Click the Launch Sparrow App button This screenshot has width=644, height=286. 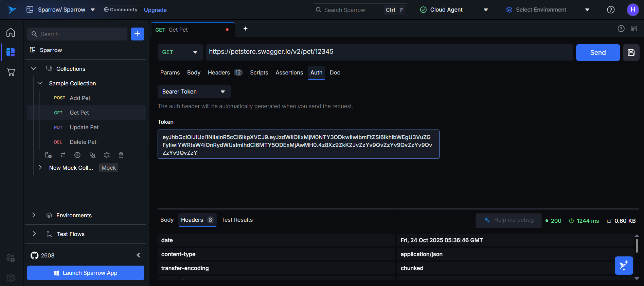[86, 273]
